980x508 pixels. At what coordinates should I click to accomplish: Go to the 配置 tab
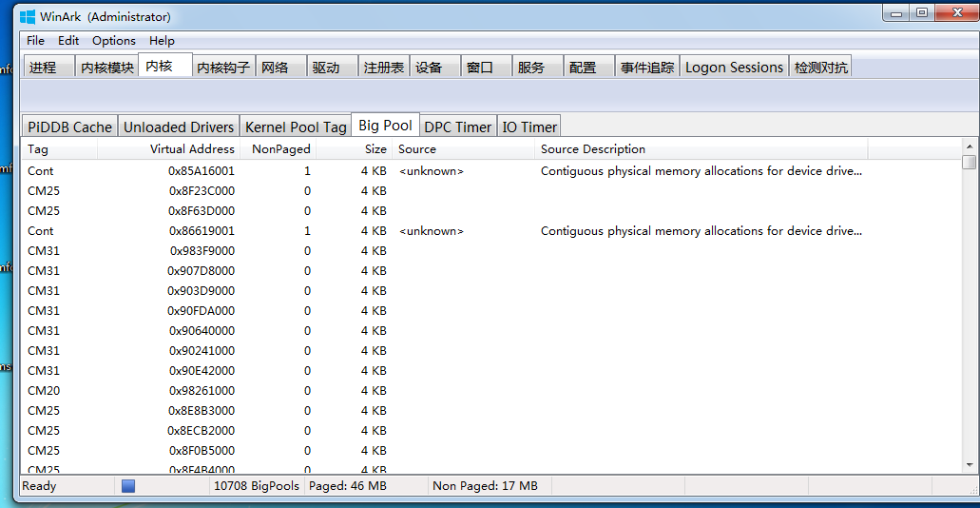click(588, 67)
